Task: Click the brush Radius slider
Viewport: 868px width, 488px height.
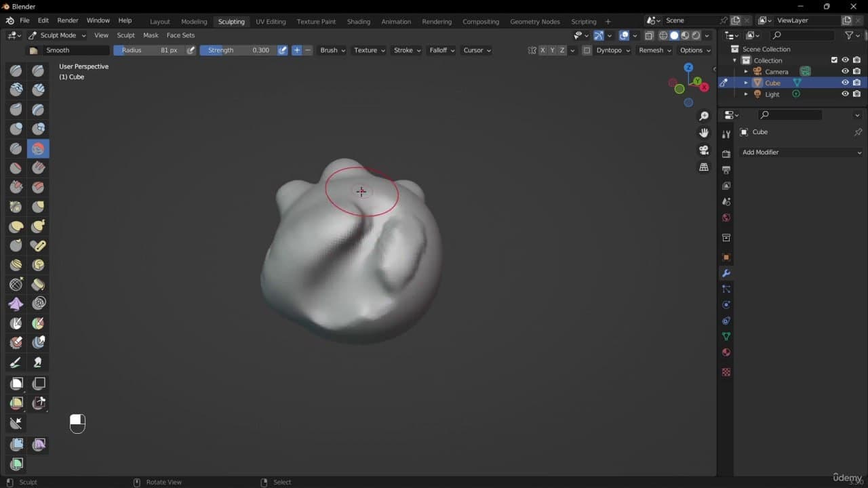Action: [x=149, y=50]
